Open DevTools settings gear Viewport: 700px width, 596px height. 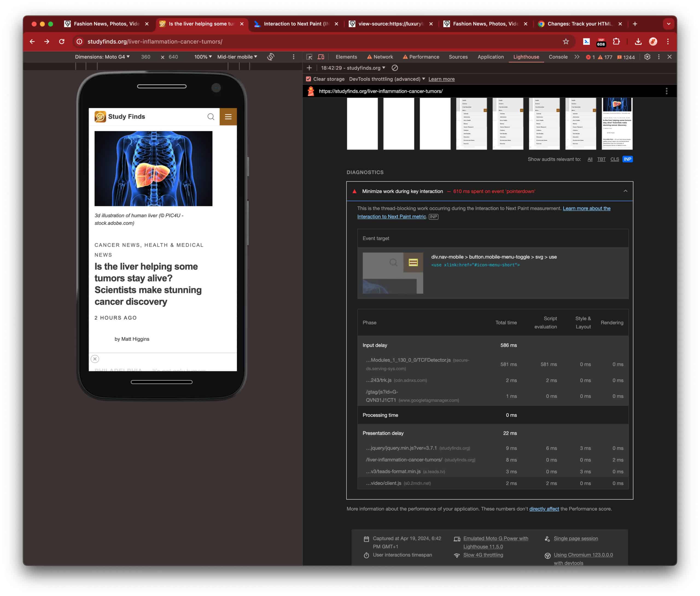pos(647,57)
